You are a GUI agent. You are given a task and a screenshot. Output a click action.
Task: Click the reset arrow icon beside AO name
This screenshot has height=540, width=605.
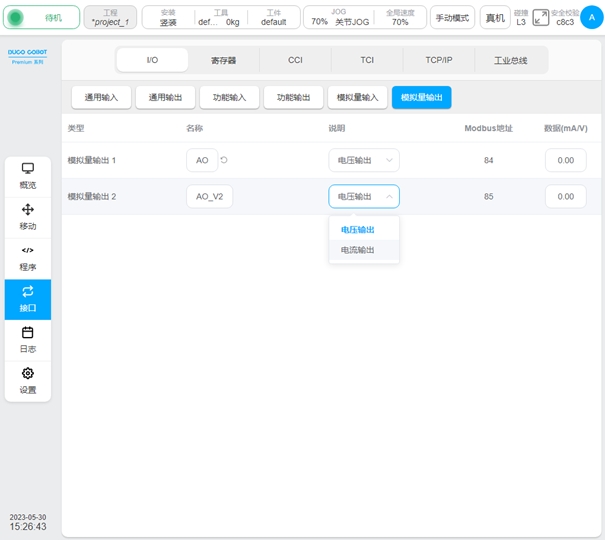pos(224,160)
